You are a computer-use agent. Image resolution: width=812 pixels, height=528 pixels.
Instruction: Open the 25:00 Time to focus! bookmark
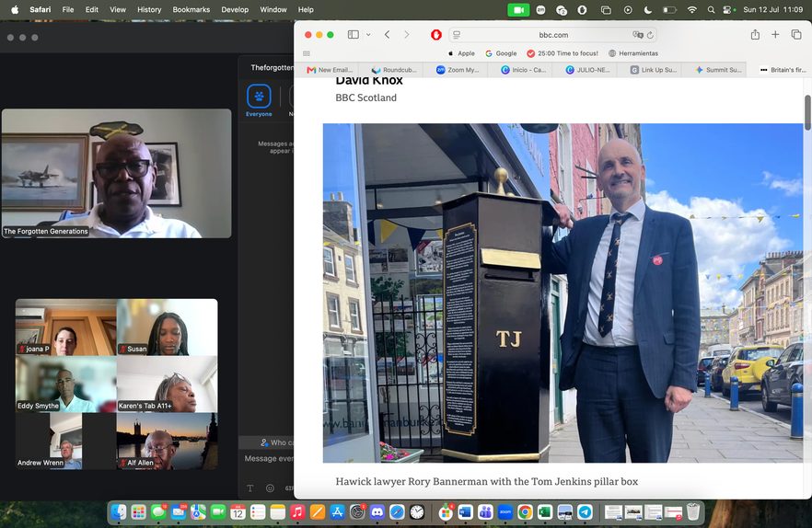[x=563, y=53]
